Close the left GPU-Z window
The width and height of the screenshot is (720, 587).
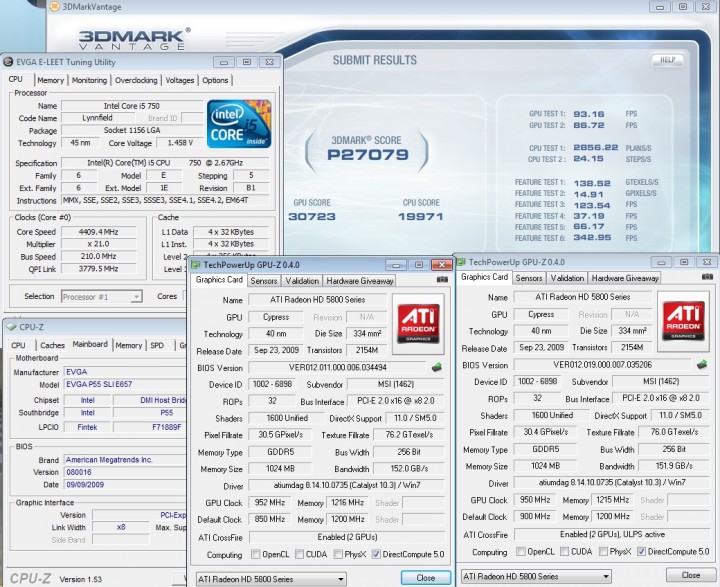click(x=442, y=265)
